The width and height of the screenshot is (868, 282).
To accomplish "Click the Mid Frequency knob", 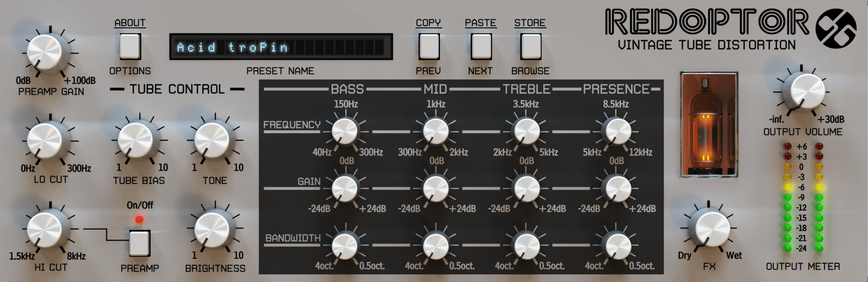I will [436, 131].
